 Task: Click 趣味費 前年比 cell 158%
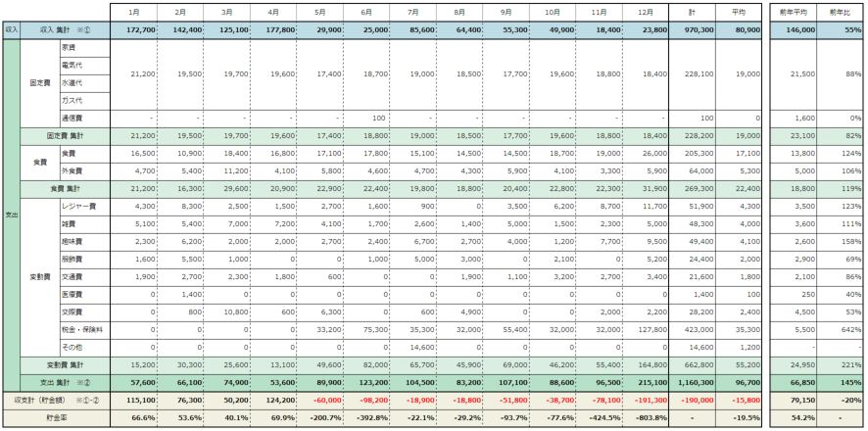[x=840, y=242]
